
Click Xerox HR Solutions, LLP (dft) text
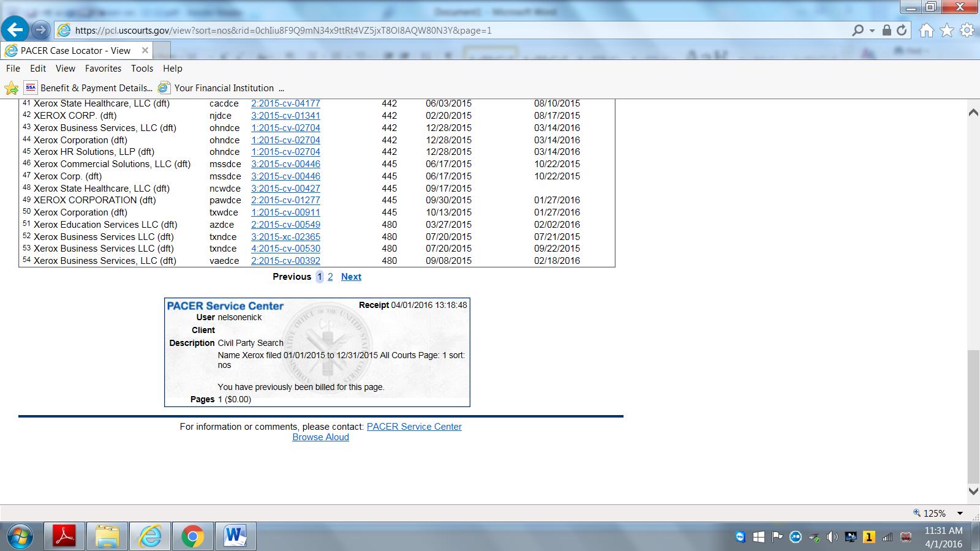94,152
